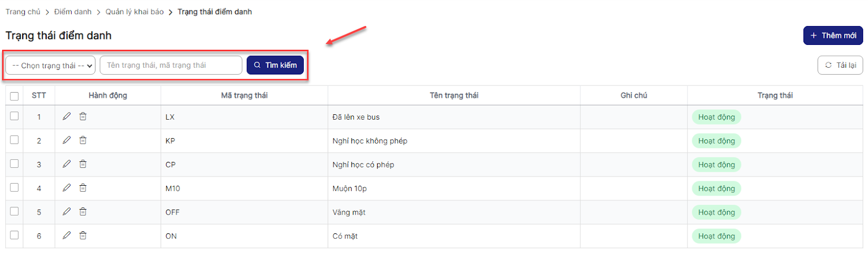Open the 'Chọn trạng thái' dropdown
The image size is (868, 280).
(x=50, y=66)
